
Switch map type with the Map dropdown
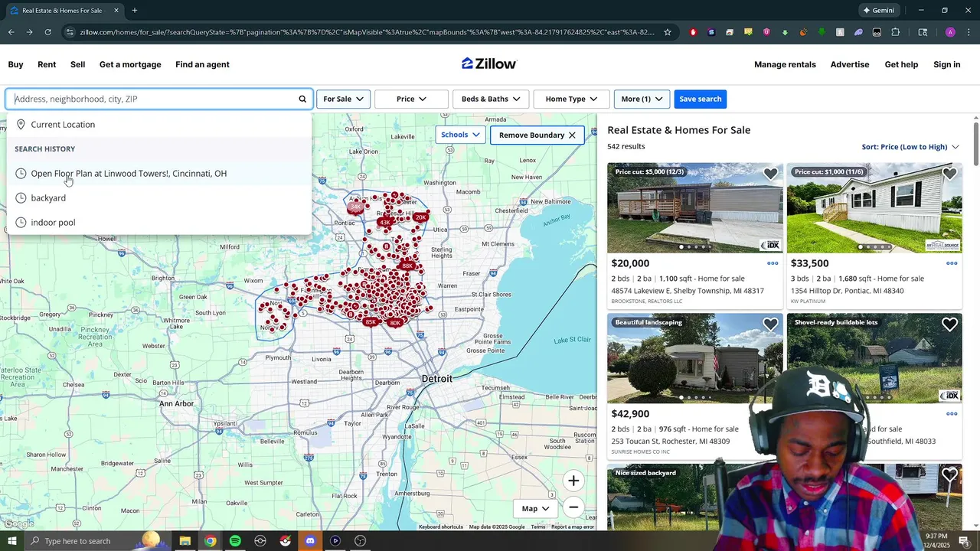coord(536,508)
